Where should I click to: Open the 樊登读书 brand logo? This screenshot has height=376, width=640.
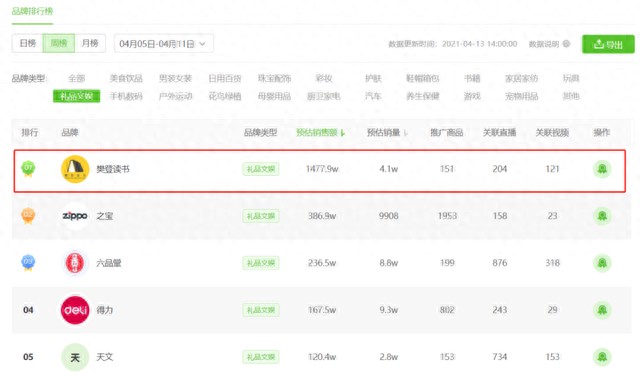pos(75,169)
